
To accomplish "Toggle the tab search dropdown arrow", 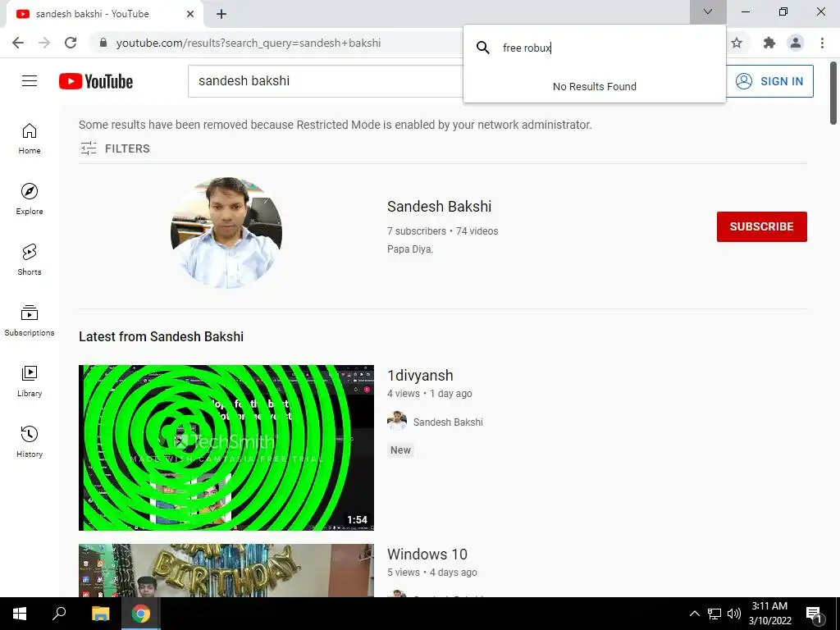I will (x=708, y=11).
